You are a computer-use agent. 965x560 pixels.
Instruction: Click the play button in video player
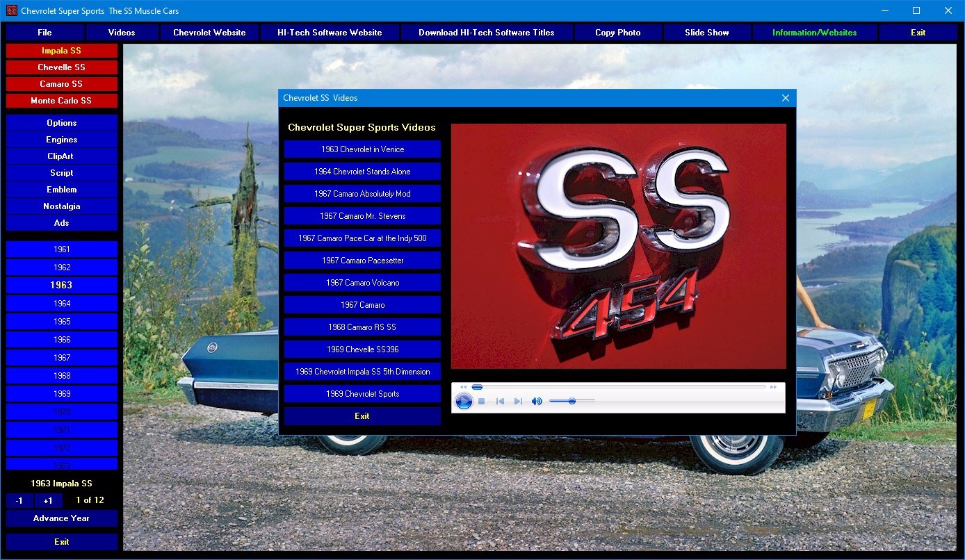464,401
